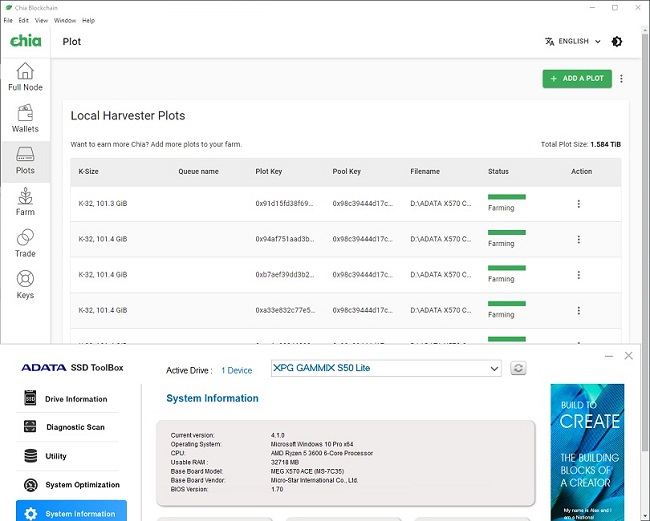Viewport: 650px width, 521px height.
Task: Expand the English language dropdown
Action: click(x=573, y=42)
